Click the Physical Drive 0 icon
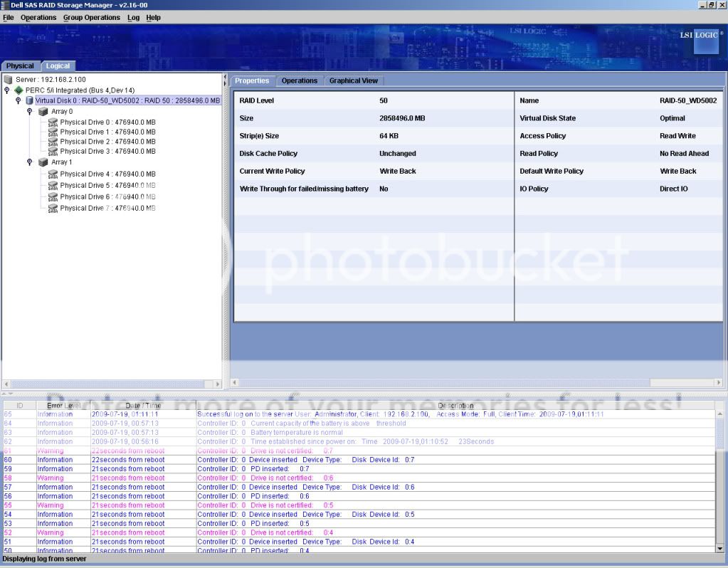 click(x=53, y=122)
